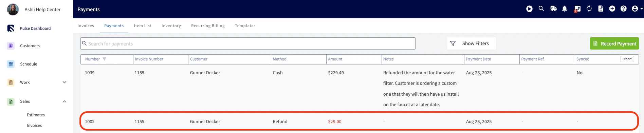Open Schedule in the sidebar
This screenshot has width=644, height=133.
click(29, 64)
